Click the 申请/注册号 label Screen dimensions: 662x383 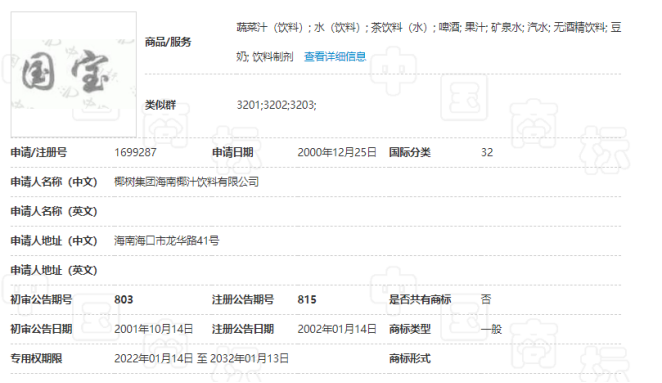point(39,152)
